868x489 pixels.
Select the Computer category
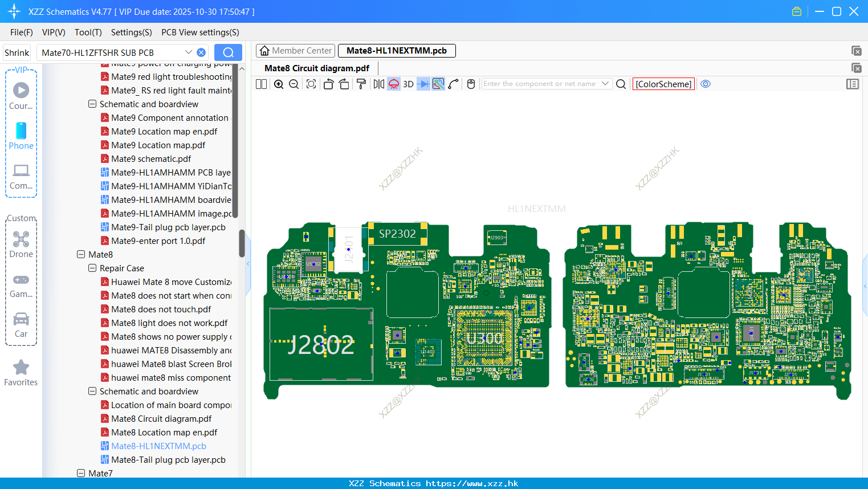coord(21,177)
